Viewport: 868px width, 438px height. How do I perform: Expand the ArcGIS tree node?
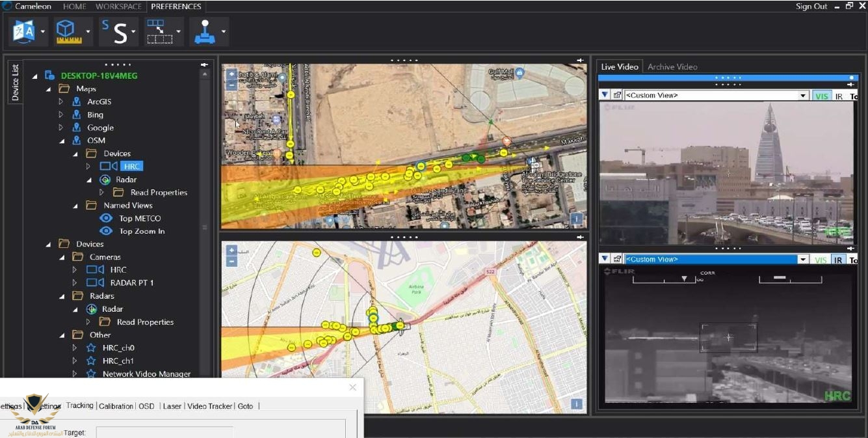tap(61, 102)
